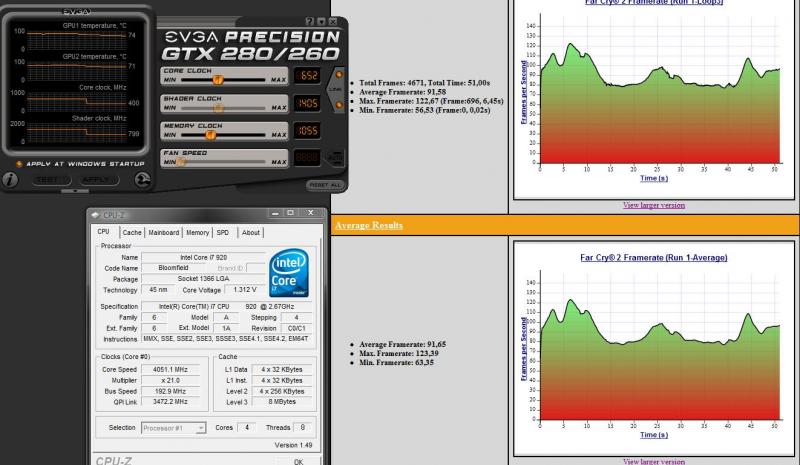The width and height of the screenshot is (800, 465).
Task: Click the Level 2 cache value 4 x 256 KBytes
Action: pos(282,391)
